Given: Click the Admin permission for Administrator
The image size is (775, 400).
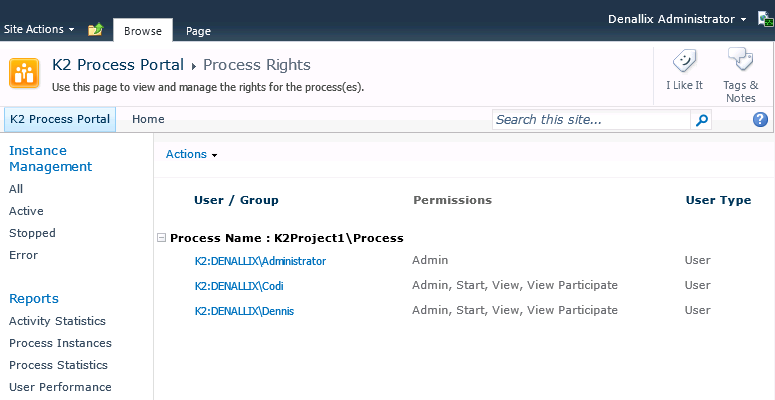Looking at the screenshot, I should 430,260.
